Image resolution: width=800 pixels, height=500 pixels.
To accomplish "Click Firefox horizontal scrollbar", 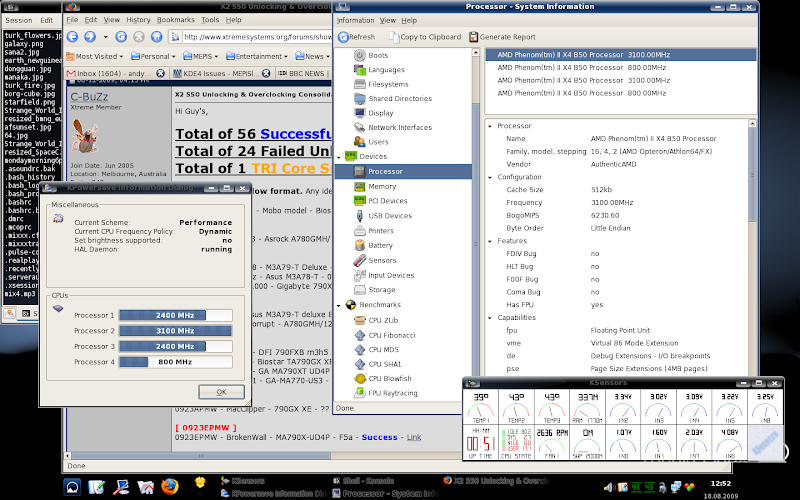I will pyautogui.click(x=201, y=456).
